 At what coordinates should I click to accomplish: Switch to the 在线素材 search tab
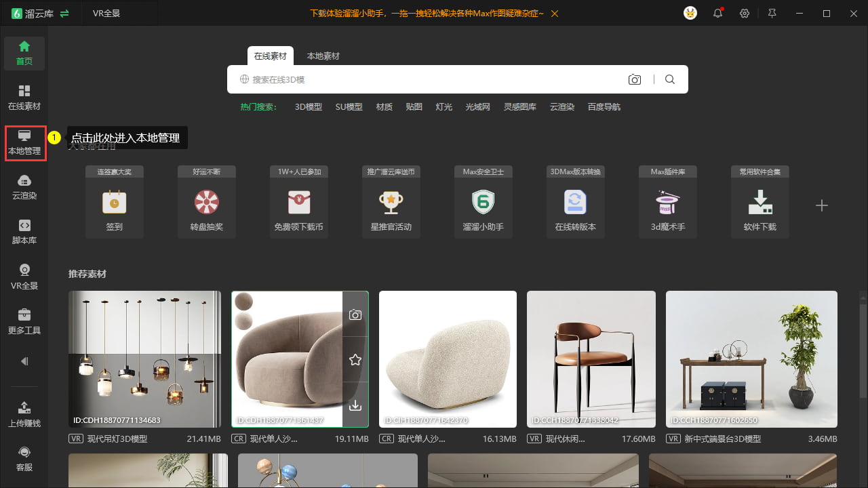(x=271, y=56)
